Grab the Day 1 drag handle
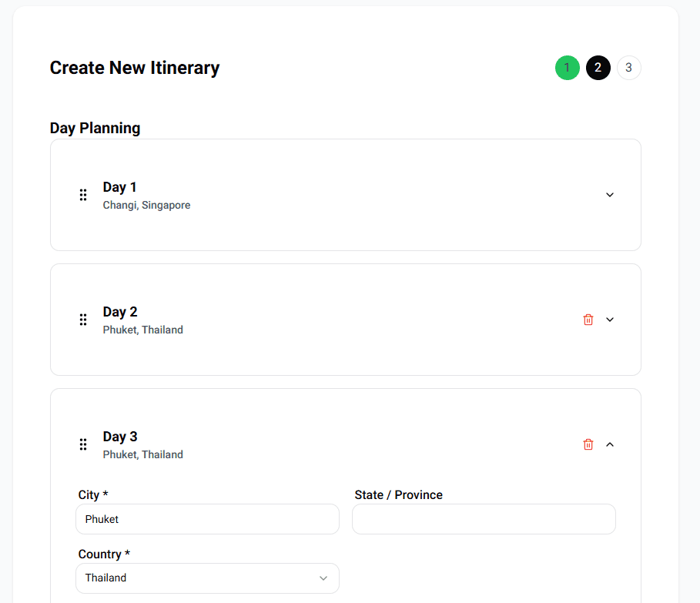The image size is (700, 603). (x=83, y=195)
